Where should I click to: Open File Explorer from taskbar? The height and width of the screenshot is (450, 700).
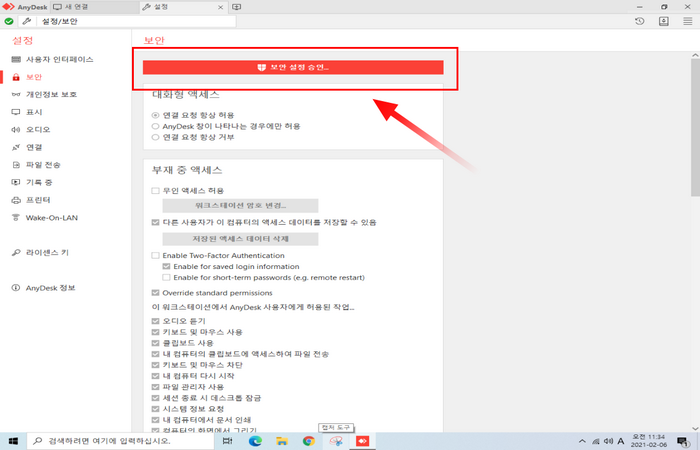point(282,441)
